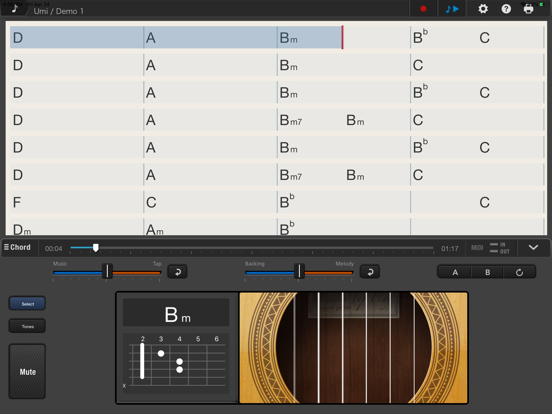Image resolution: width=552 pixels, height=414 pixels.
Task: Start recording with the red record button
Action: coord(423,8)
